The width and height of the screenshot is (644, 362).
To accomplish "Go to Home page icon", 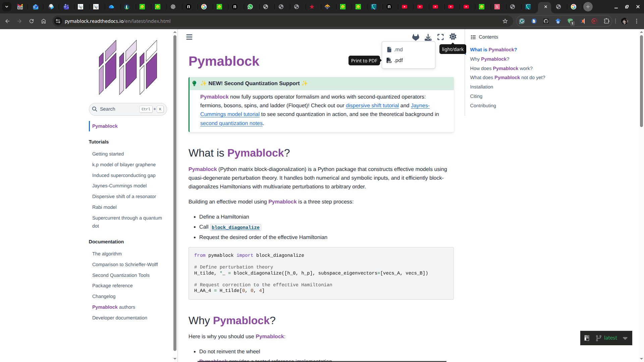I will coord(44,21).
